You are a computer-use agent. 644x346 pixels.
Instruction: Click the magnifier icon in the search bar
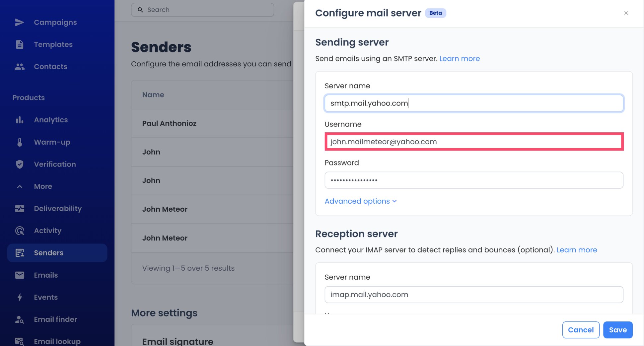point(140,10)
